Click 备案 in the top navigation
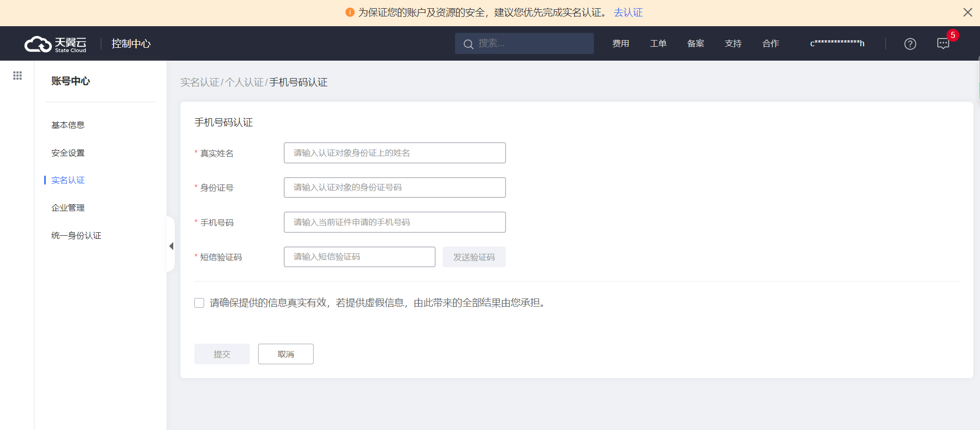980x430 pixels. [x=696, y=44]
